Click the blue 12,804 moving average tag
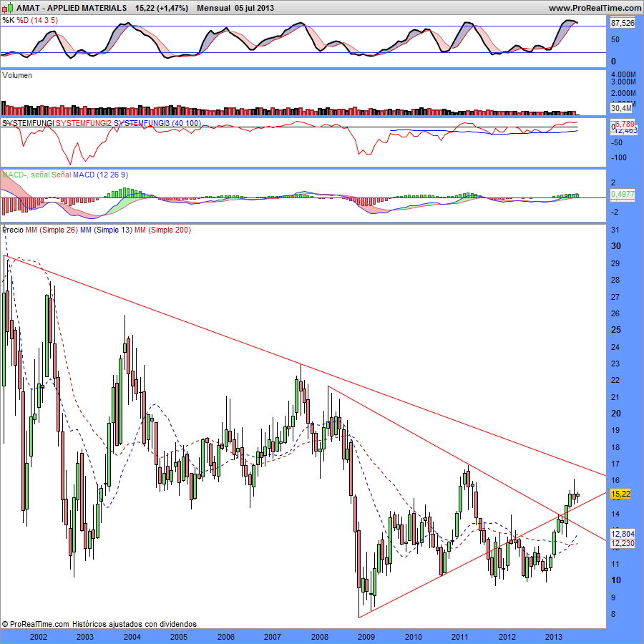644x644 pixels. 623,534
